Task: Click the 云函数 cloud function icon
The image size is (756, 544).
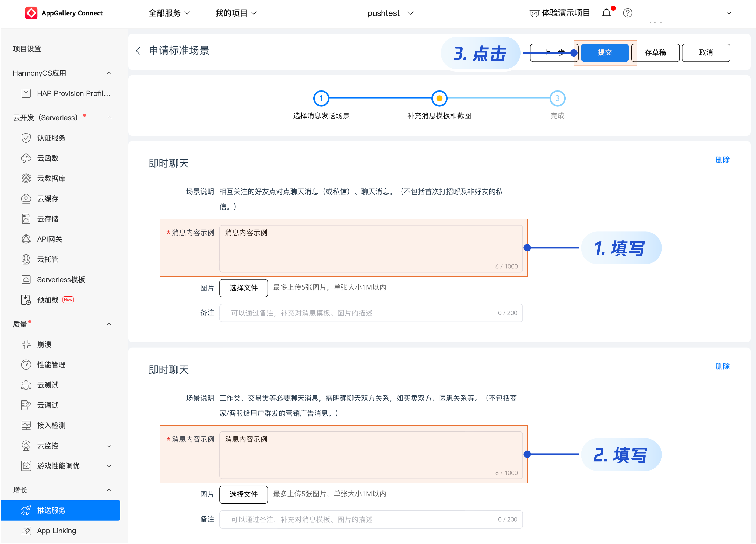Action: [26, 158]
